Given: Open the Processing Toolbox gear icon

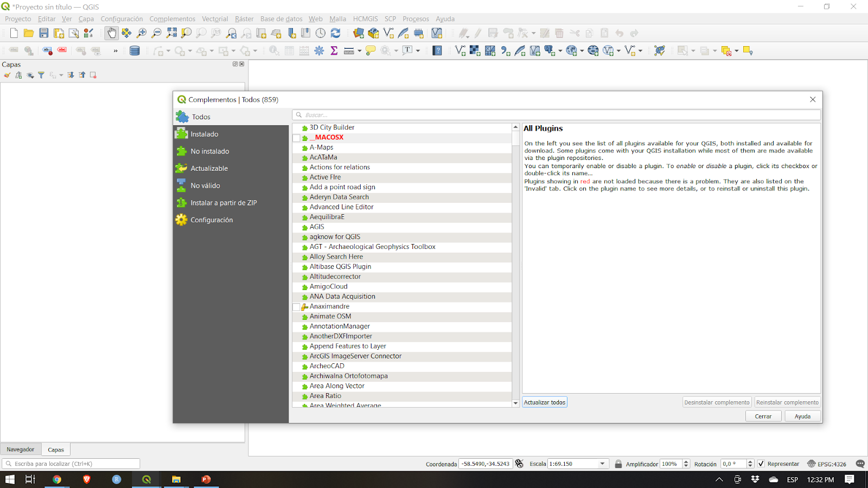Looking at the screenshot, I should point(319,50).
